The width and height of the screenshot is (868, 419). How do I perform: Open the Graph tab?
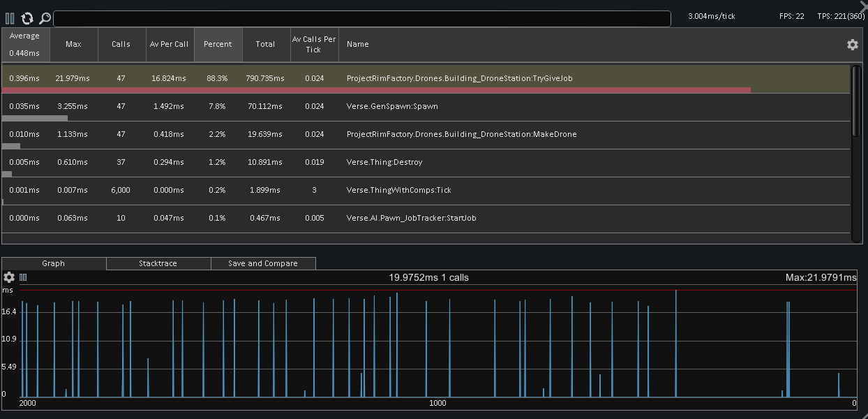coord(53,263)
